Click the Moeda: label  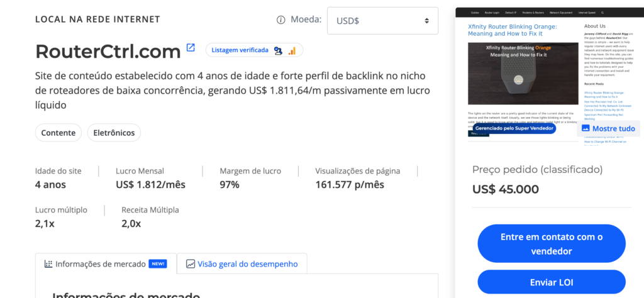pyautogui.click(x=306, y=19)
